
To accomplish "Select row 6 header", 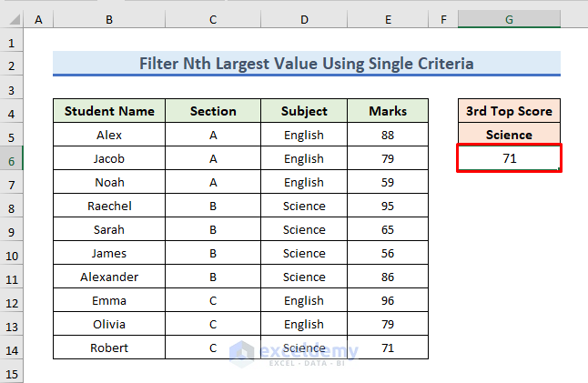I will click(x=11, y=158).
